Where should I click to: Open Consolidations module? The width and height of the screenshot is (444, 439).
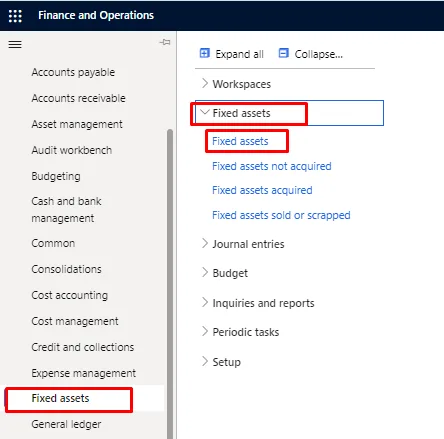[x=66, y=269]
